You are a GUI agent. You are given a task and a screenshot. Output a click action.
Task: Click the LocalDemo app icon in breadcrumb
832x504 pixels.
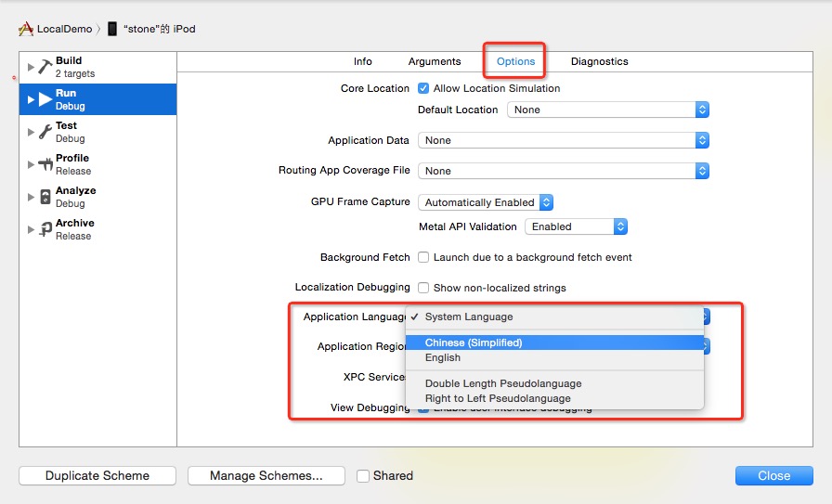(x=26, y=29)
